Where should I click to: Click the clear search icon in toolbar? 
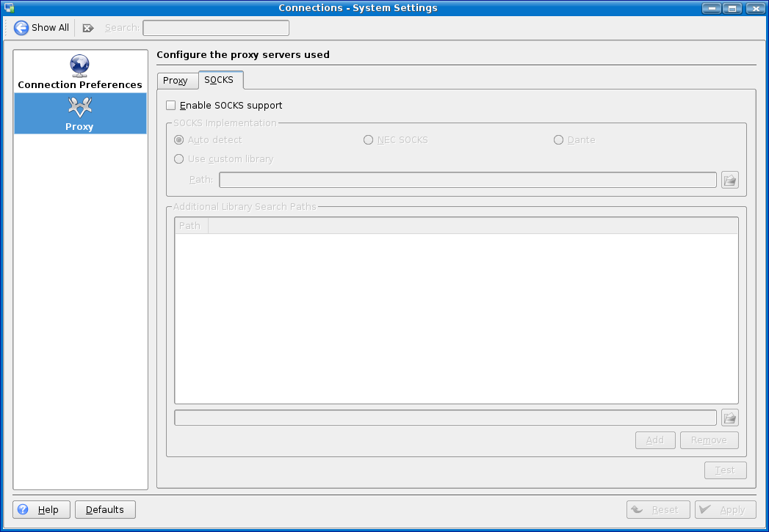click(x=88, y=28)
